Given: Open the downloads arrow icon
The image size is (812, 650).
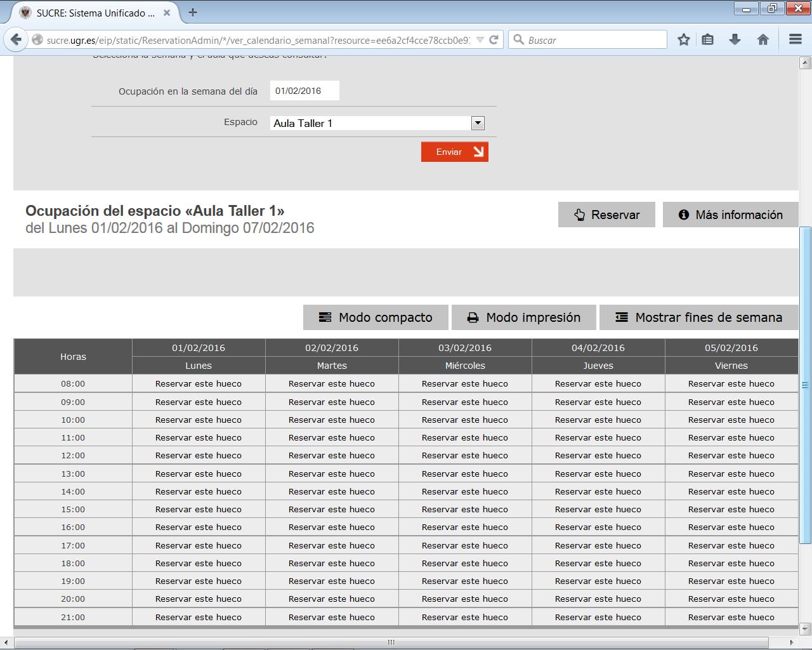Looking at the screenshot, I should (735, 39).
